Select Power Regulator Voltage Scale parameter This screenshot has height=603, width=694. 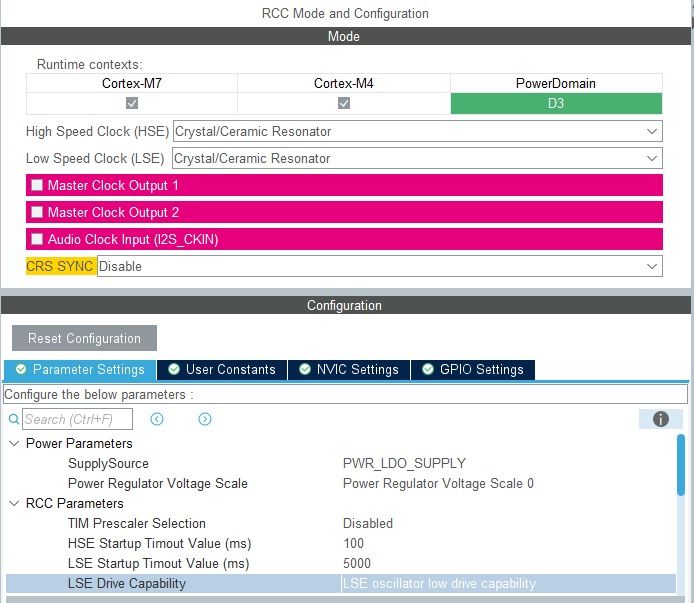pos(158,483)
